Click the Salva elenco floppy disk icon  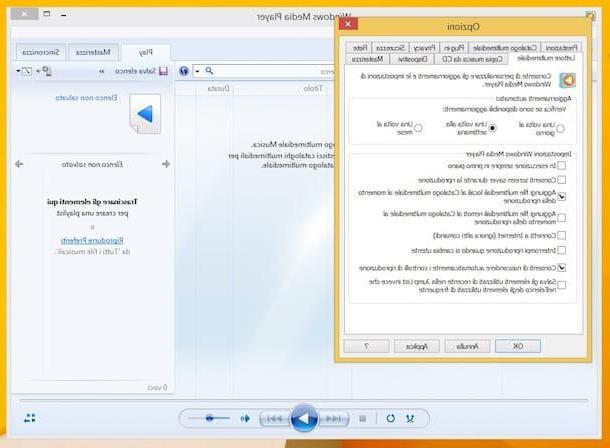(163, 71)
